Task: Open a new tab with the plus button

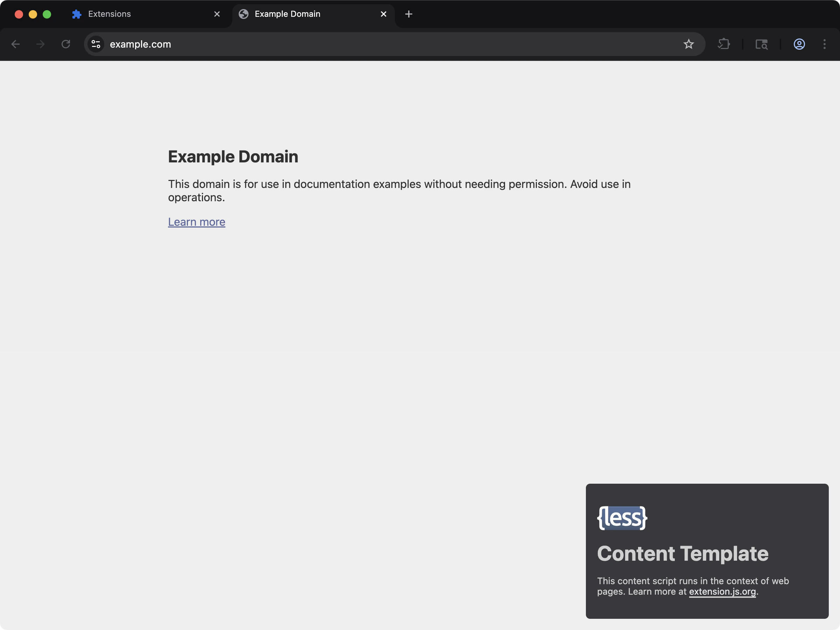Action: click(408, 14)
